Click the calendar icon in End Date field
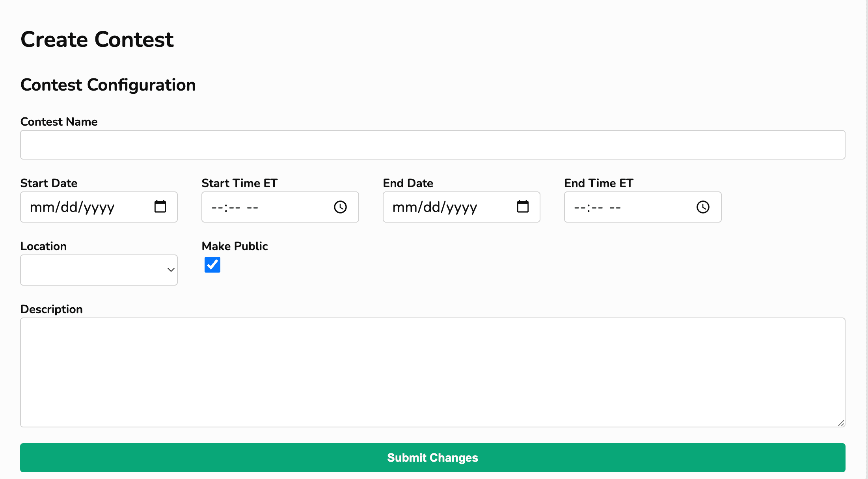The width and height of the screenshot is (868, 479). 523,207
